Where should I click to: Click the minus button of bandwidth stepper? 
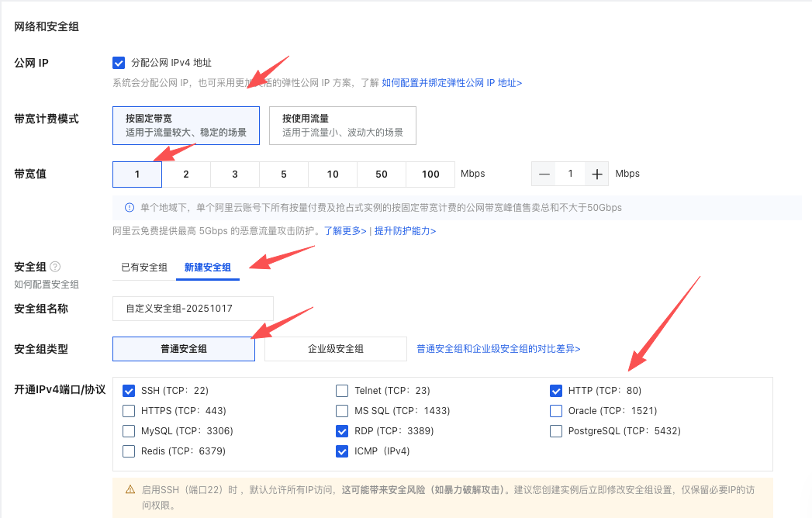pos(544,174)
